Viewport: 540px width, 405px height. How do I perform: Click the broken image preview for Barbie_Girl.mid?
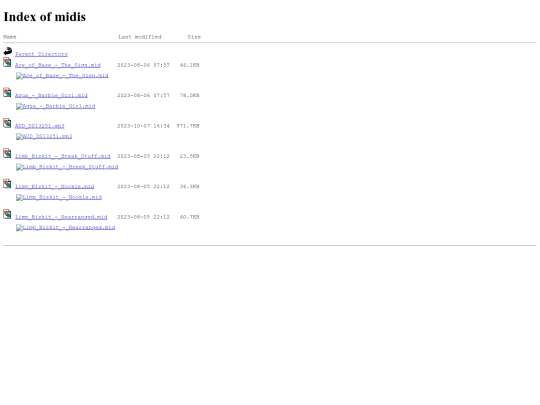point(55,106)
